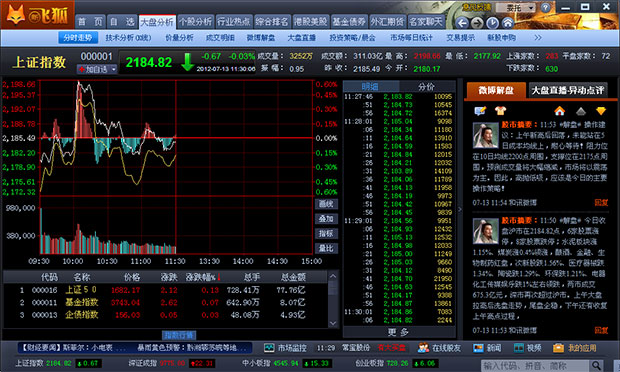Image resolution: width=620 pixels, height=372 pixels.
Task: Click the 画线 chart button
Action: click(x=326, y=204)
